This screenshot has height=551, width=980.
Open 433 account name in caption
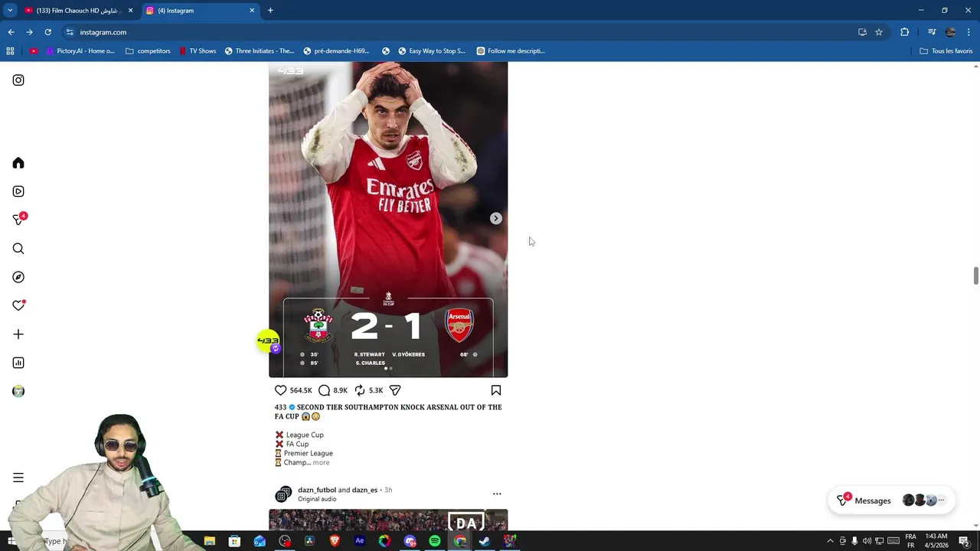pyautogui.click(x=280, y=407)
